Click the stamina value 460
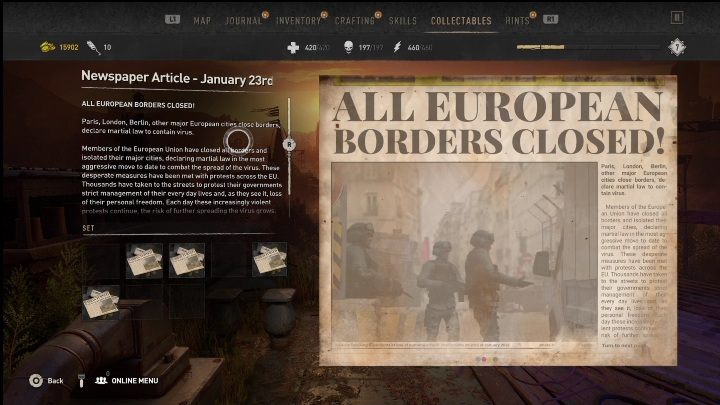This screenshot has width=720, height=405. coord(413,47)
